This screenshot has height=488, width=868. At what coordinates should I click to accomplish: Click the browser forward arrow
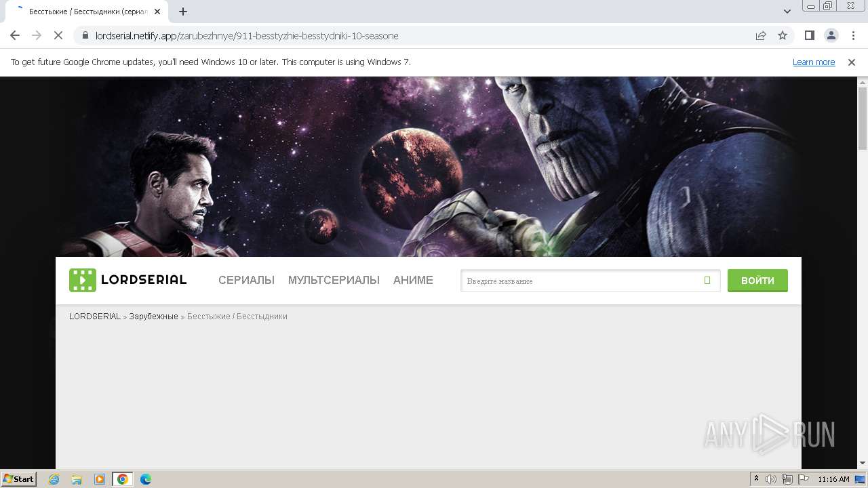(37, 35)
